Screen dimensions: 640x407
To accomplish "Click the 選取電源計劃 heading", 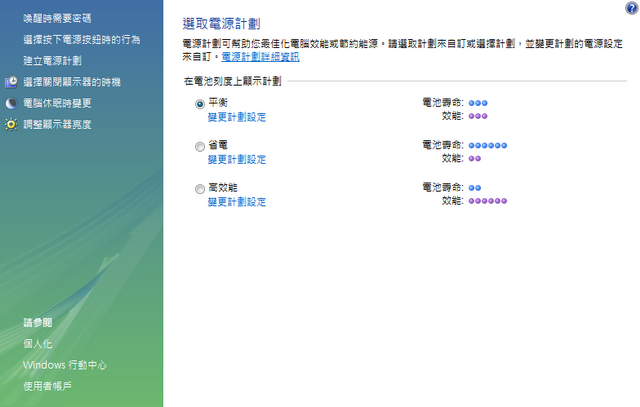I will (221, 24).
